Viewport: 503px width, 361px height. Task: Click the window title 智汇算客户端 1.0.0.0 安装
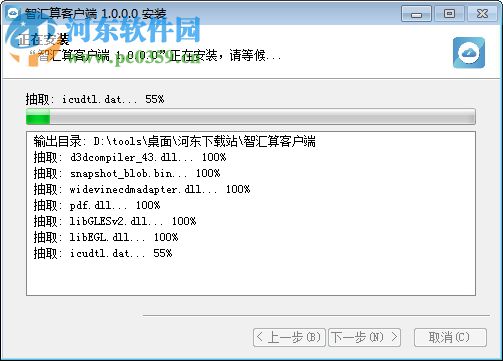pos(95,14)
